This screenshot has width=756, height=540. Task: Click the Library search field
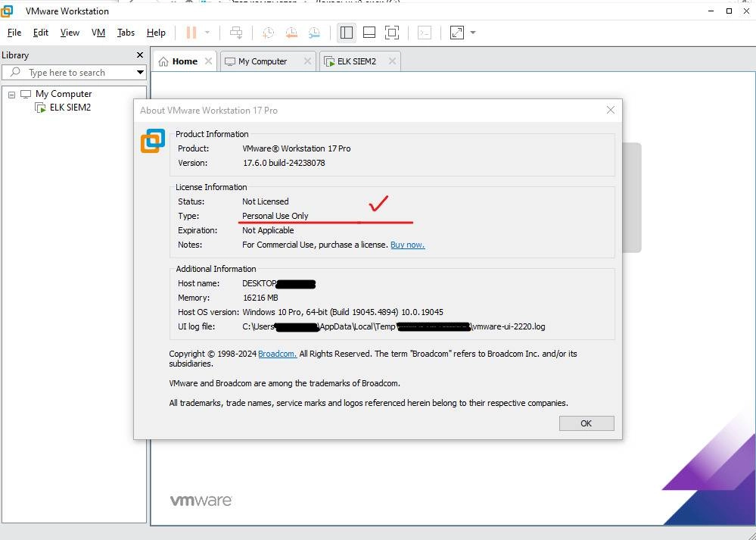(x=73, y=73)
